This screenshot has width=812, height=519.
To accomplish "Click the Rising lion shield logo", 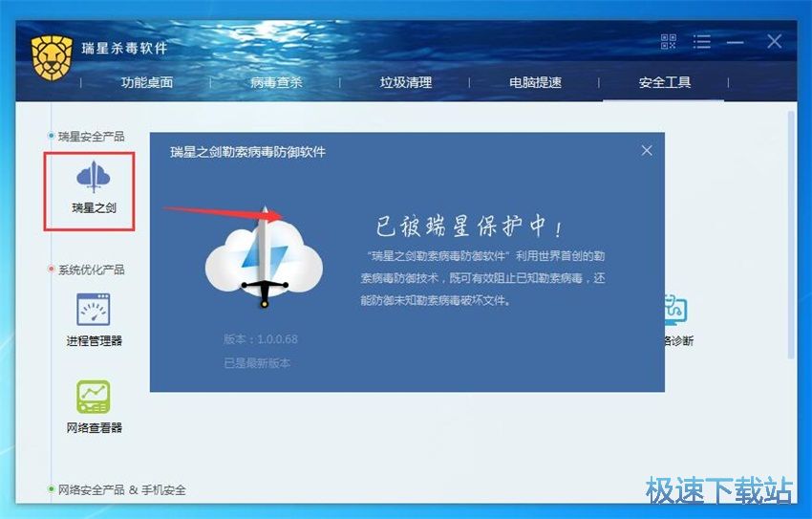I will [52, 57].
